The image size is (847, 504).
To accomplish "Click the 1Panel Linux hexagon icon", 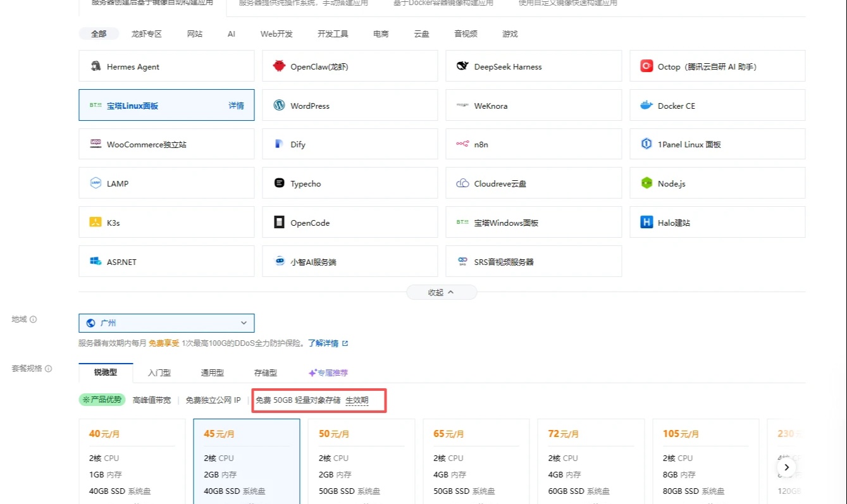I will coord(646,144).
